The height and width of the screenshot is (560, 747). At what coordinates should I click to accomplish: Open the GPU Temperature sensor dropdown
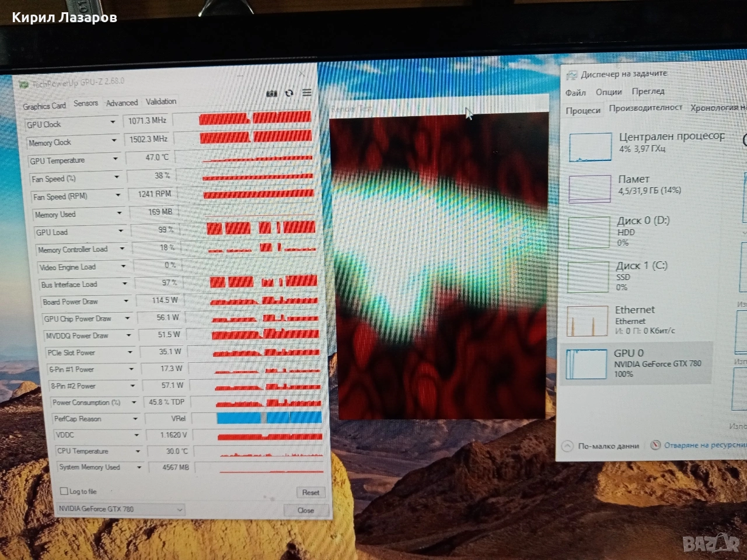[115, 159]
